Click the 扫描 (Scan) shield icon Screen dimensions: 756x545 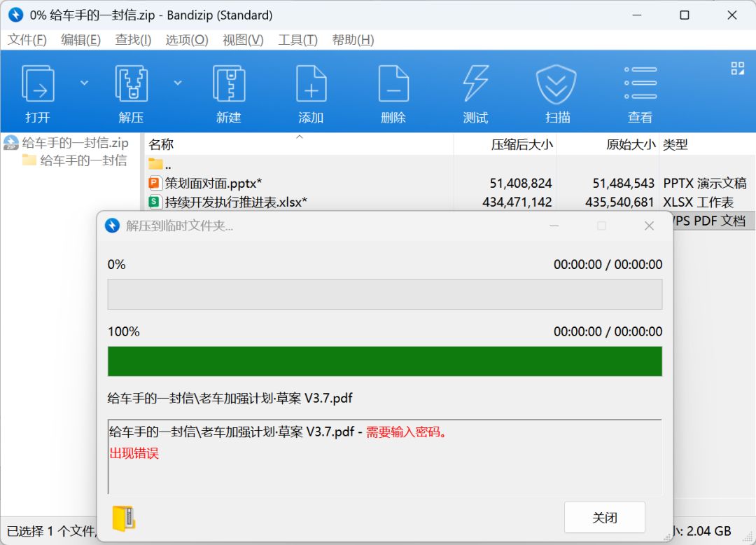(x=556, y=84)
